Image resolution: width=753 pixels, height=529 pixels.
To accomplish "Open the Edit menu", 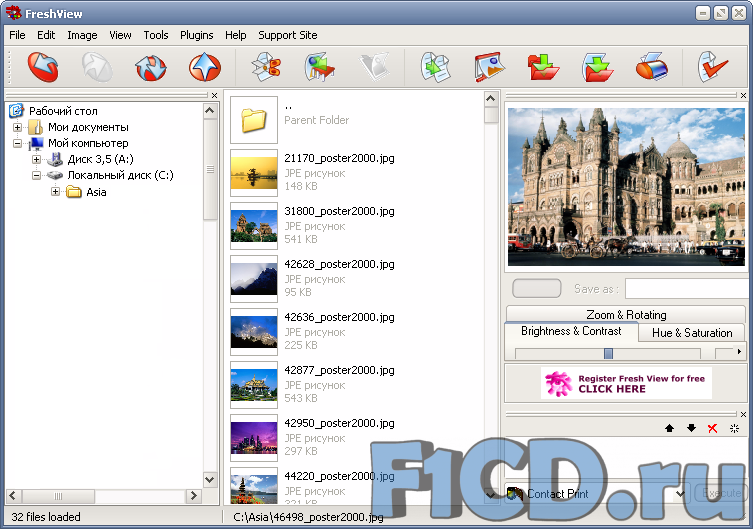I will [x=46, y=35].
